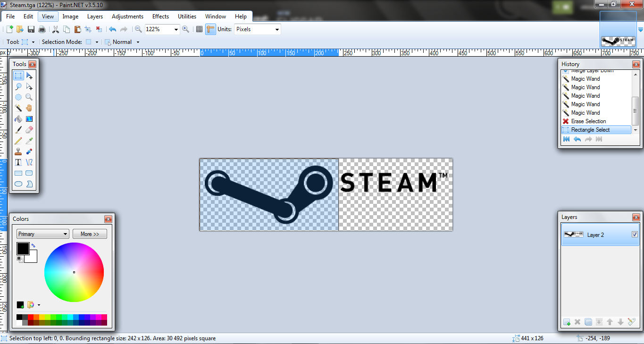The width and height of the screenshot is (644, 344).
Task: Select the Ellipse Select tool
Action: tap(18, 97)
